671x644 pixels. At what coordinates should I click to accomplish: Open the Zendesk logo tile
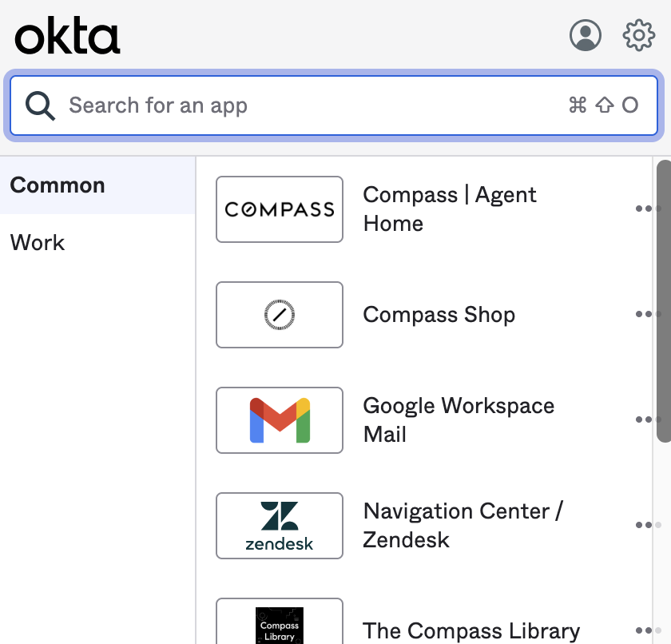pos(280,526)
